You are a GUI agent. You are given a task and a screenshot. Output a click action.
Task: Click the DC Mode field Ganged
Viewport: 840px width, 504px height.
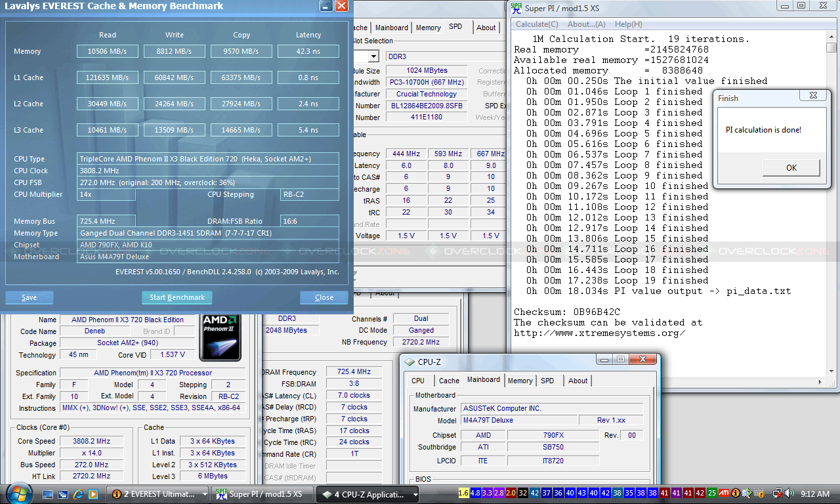pos(421,330)
